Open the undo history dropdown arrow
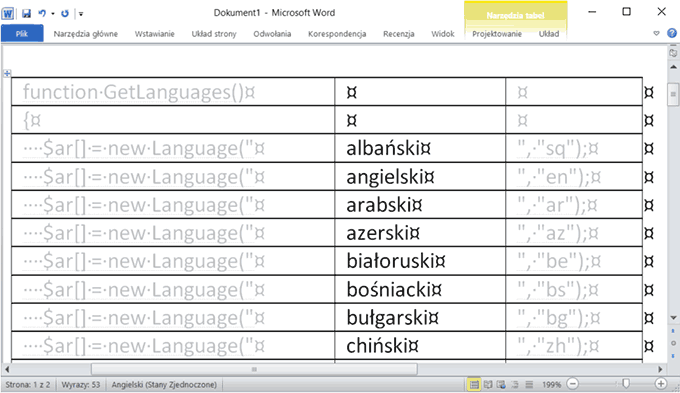The image size is (680, 393). coord(53,14)
